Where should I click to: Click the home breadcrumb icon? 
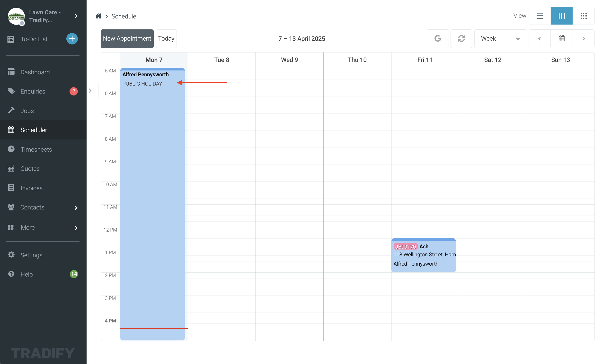click(x=98, y=16)
